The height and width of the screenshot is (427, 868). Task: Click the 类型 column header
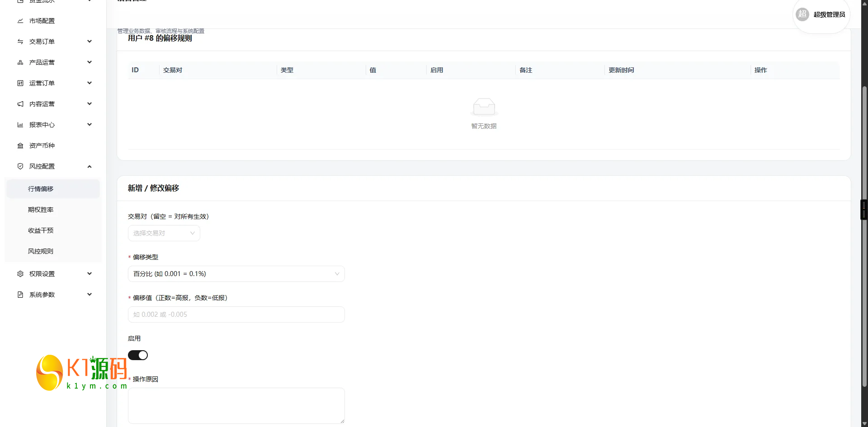[287, 70]
